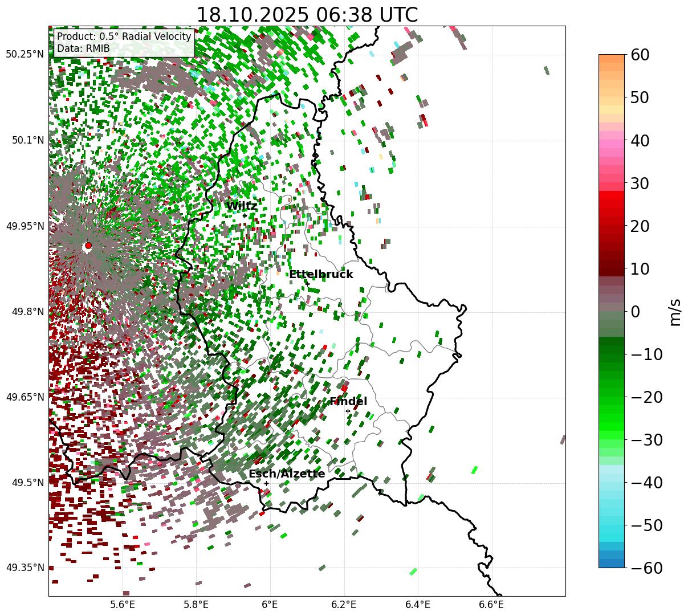Click the colorbar 40 tick label
The width and height of the screenshot is (688, 616).
640,140
